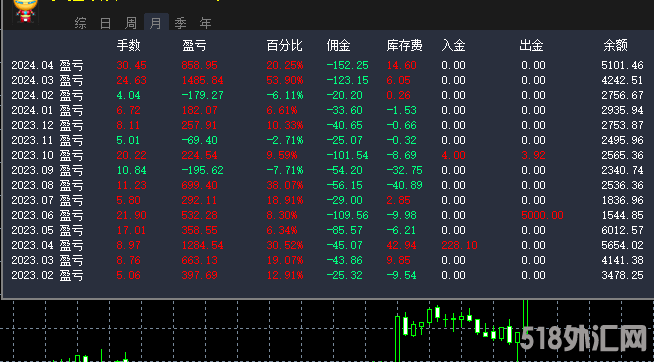The height and width of the screenshot is (362, 654).
Task: Select the 2023.12 盈亏 row label
Action: 47,126
